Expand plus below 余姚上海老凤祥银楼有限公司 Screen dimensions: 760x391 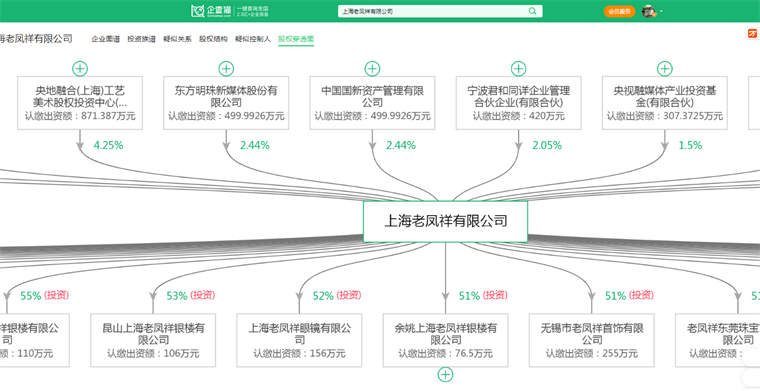click(x=445, y=375)
